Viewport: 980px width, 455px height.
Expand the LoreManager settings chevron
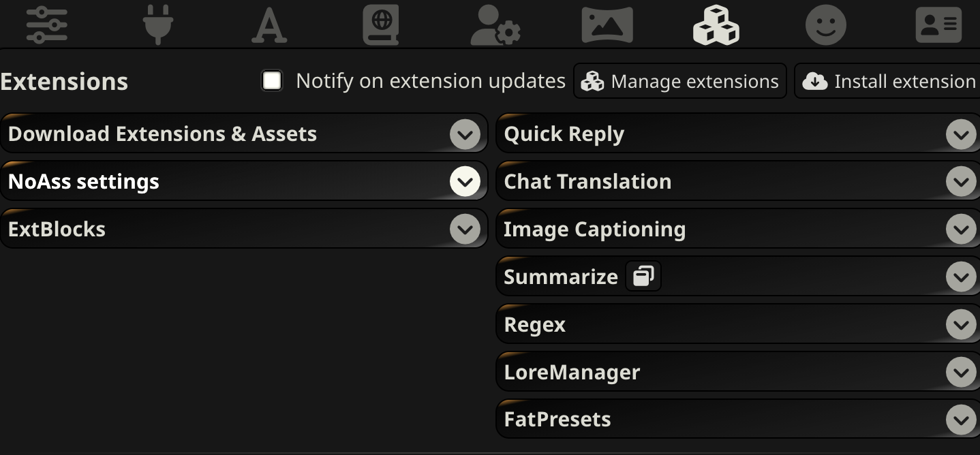(x=960, y=373)
